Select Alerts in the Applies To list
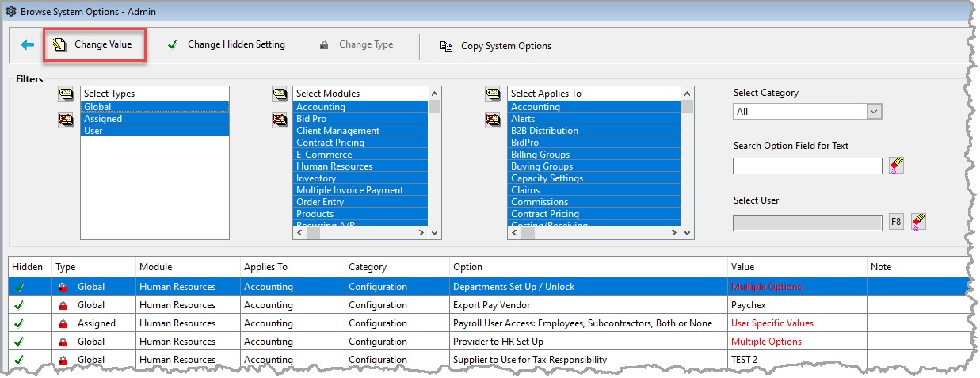Screen dimensions: 980x378 tap(594, 119)
